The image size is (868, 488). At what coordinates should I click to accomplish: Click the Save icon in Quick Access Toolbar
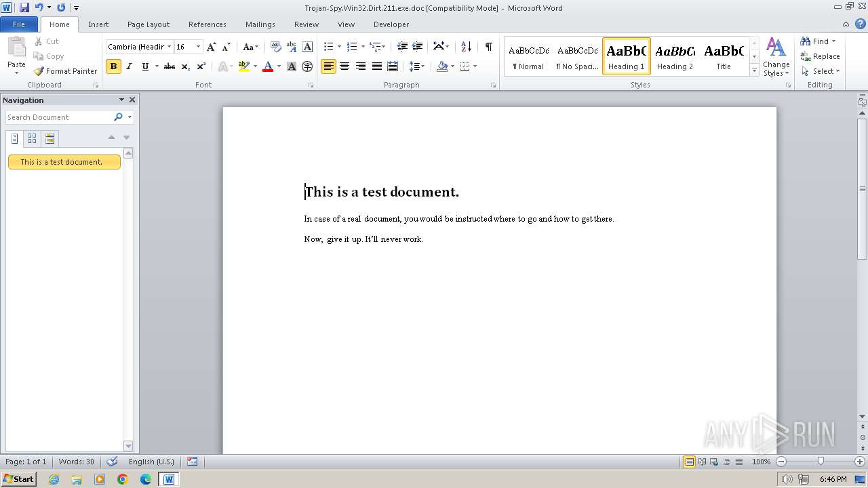click(24, 7)
